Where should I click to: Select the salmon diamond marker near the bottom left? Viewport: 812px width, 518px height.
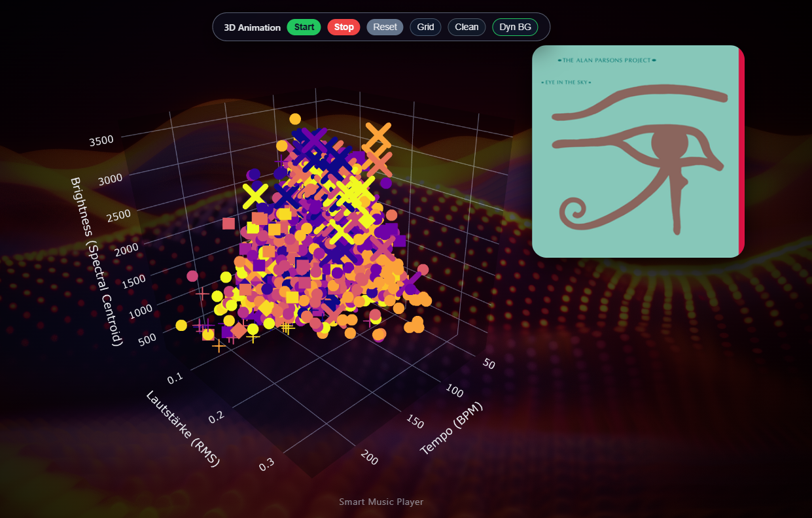tap(239, 331)
